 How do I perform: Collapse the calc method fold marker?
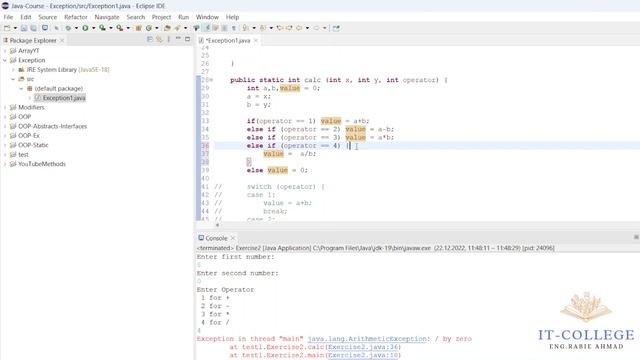pyautogui.click(x=211, y=80)
